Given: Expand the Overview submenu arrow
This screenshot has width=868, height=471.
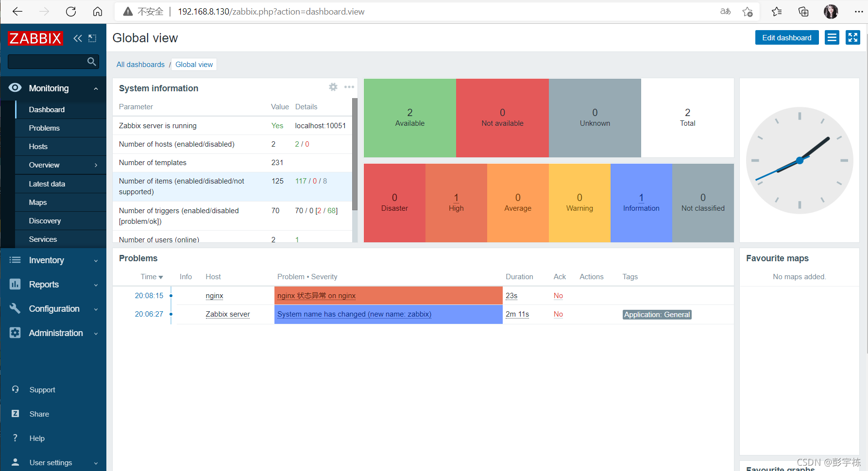Looking at the screenshot, I should tap(96, 165).
